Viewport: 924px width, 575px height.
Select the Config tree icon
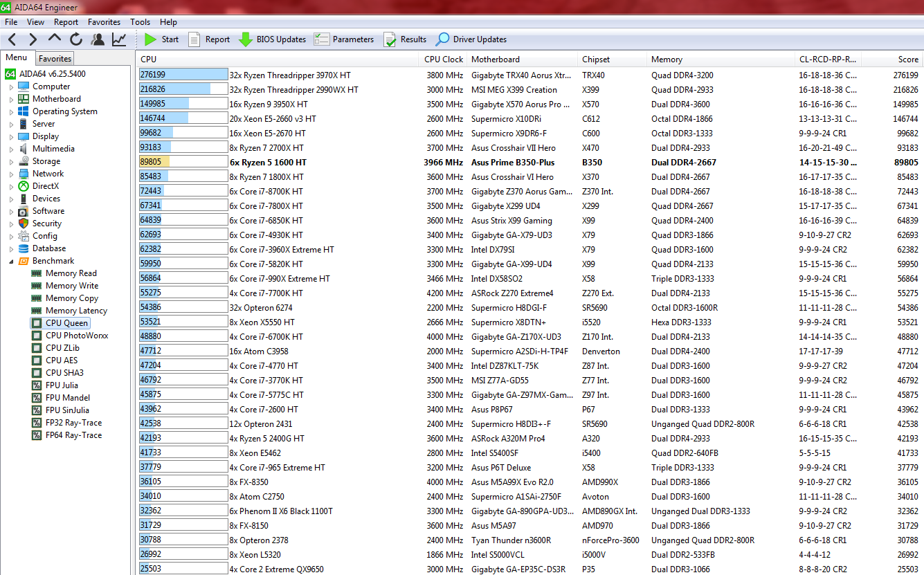click(24, 236)
